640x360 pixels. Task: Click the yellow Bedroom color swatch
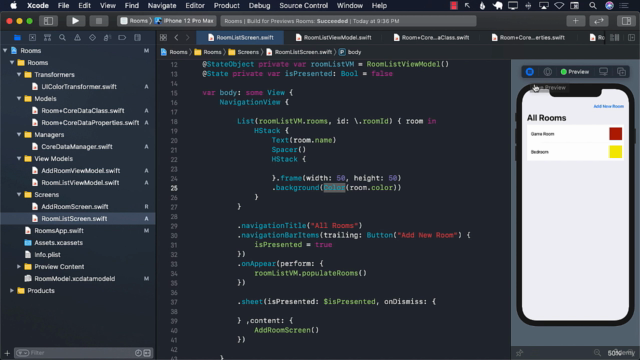point(616,152)
